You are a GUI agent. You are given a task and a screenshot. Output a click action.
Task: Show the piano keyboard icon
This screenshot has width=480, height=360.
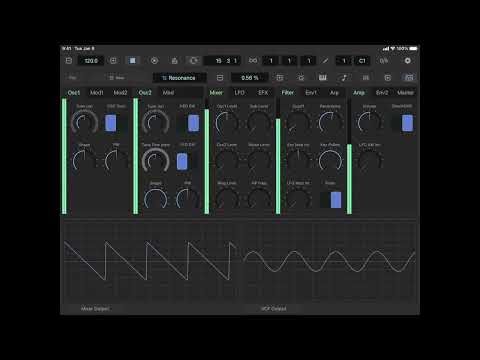tap(322, 78)
